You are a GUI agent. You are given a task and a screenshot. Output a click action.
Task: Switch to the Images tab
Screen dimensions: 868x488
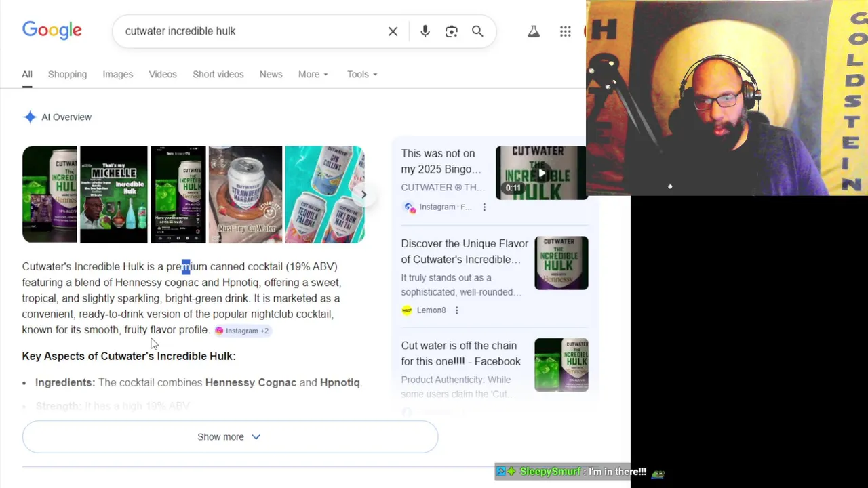tap(118, 74)
